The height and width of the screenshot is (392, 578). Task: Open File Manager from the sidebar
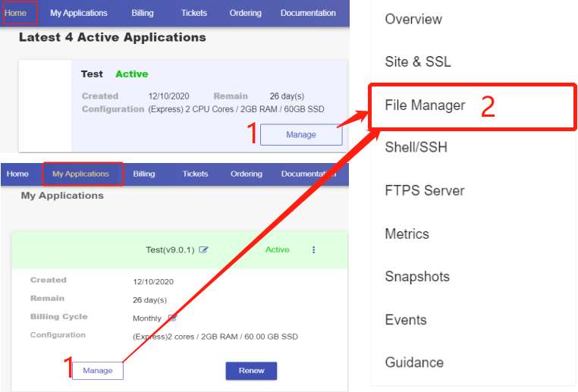(x=425, y=105)
